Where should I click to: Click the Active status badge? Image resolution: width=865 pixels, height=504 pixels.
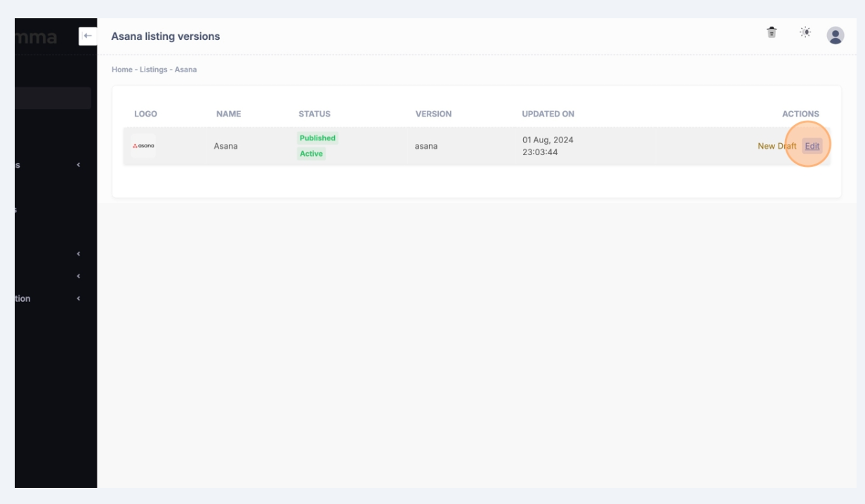[x=311, y=154]
